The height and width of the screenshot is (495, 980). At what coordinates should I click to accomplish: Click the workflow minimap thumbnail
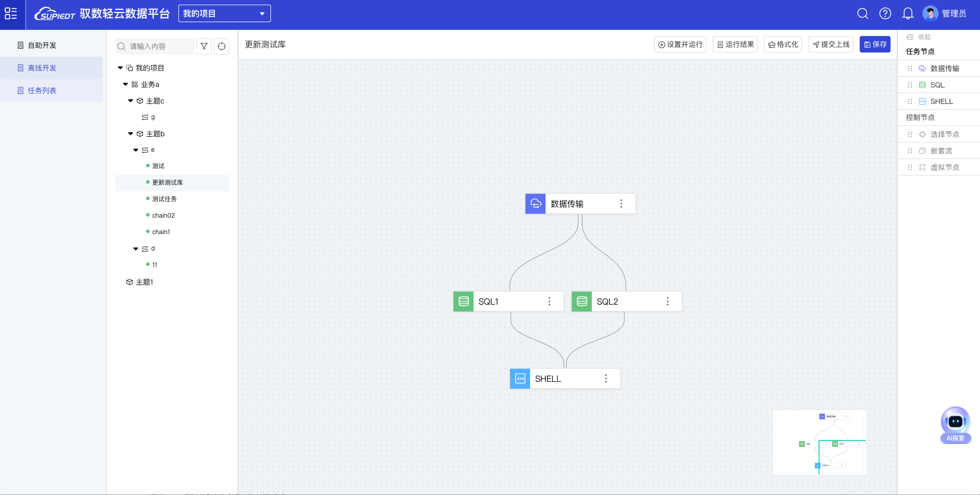[820, 442]
